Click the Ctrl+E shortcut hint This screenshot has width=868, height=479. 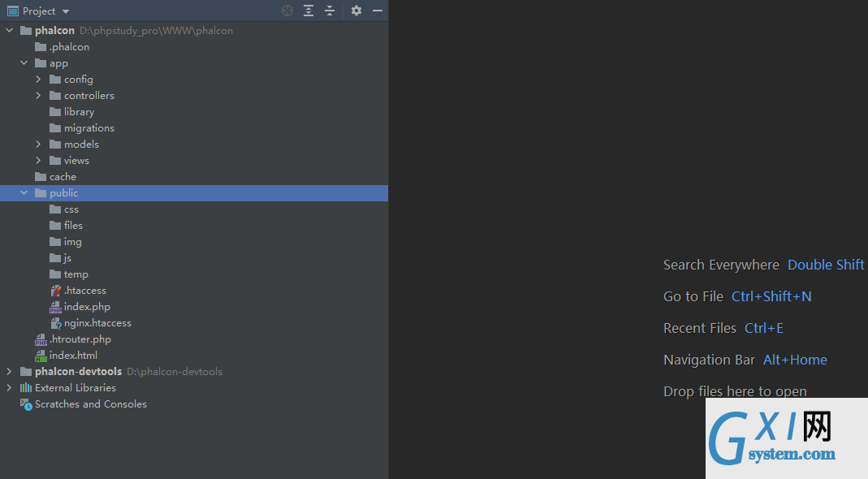coord(763,328)
